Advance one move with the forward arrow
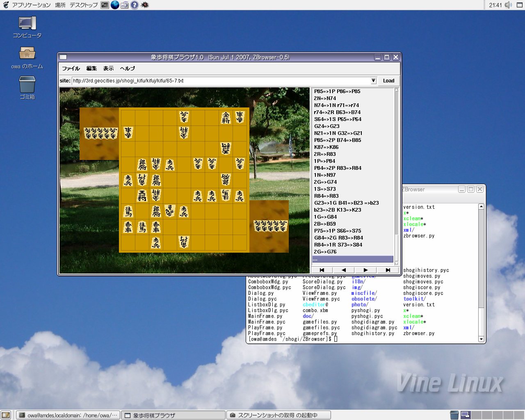Image resolution: width=525 pixels, height=420 pixels. click(x=365, y=270)
